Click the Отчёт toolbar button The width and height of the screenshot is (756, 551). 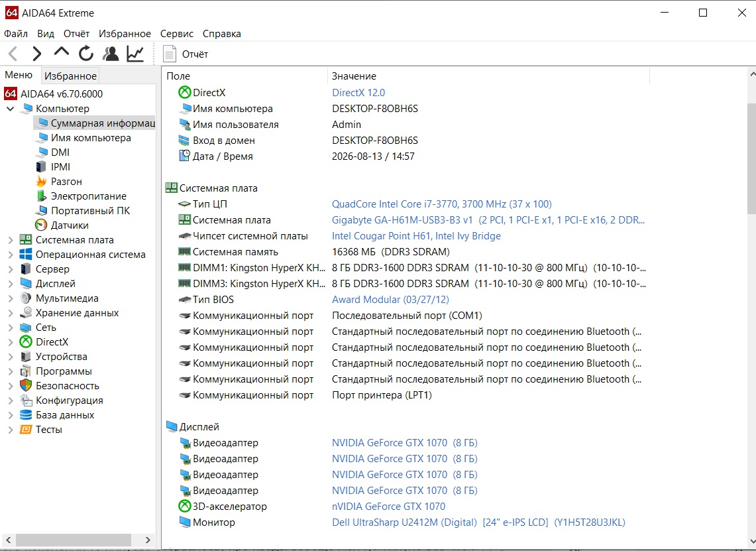point(186,54)
